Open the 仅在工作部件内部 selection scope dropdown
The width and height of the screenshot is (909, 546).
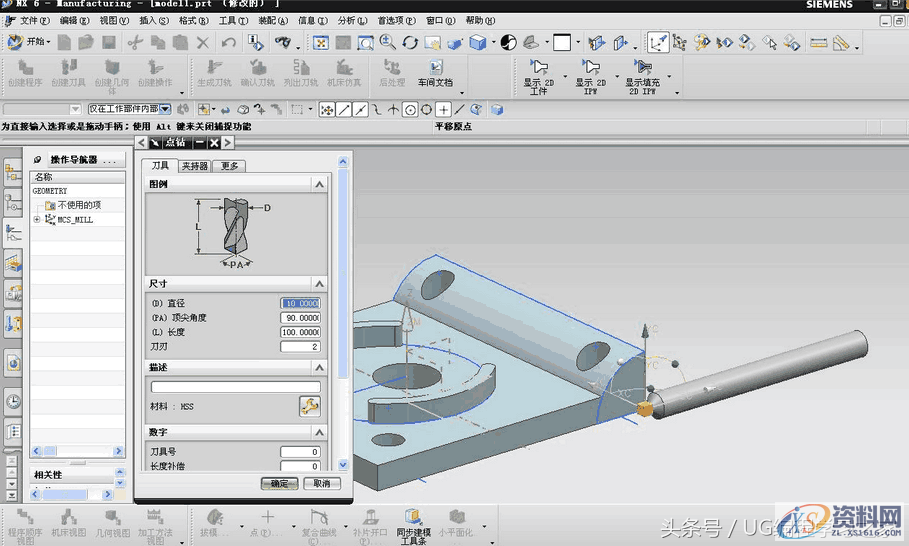tap(166, 109)
